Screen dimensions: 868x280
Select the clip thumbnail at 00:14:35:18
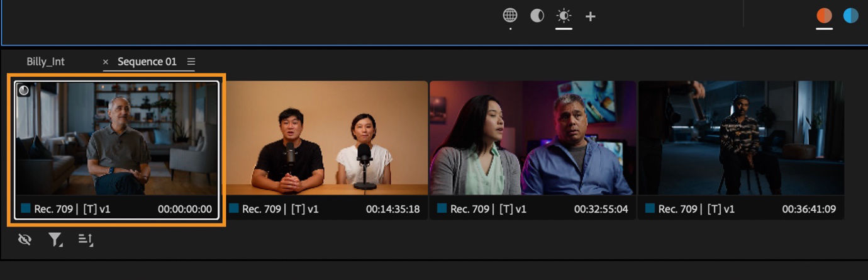326,138
